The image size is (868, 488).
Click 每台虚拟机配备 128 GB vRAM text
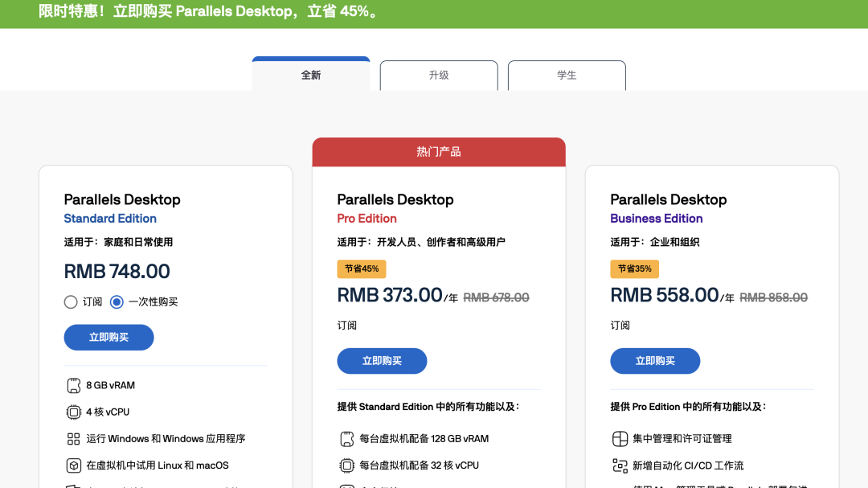(x=424, y=439)
